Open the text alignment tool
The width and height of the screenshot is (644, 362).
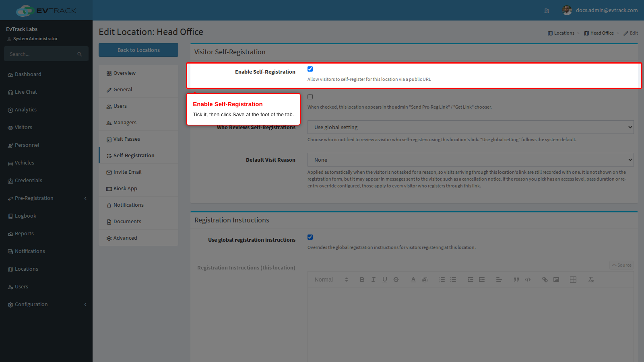499,280
